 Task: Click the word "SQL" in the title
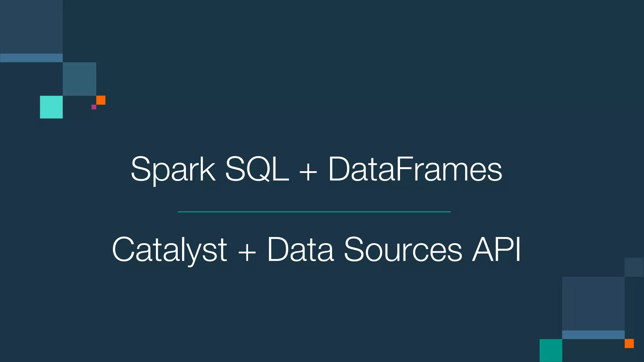coord(257,169)
